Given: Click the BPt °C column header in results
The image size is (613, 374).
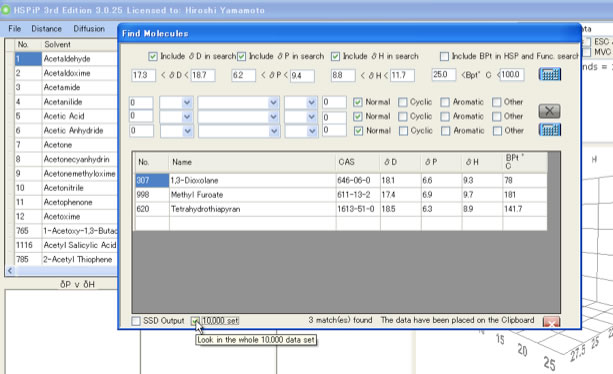Looking at the screenshot, I should (525, 162).
